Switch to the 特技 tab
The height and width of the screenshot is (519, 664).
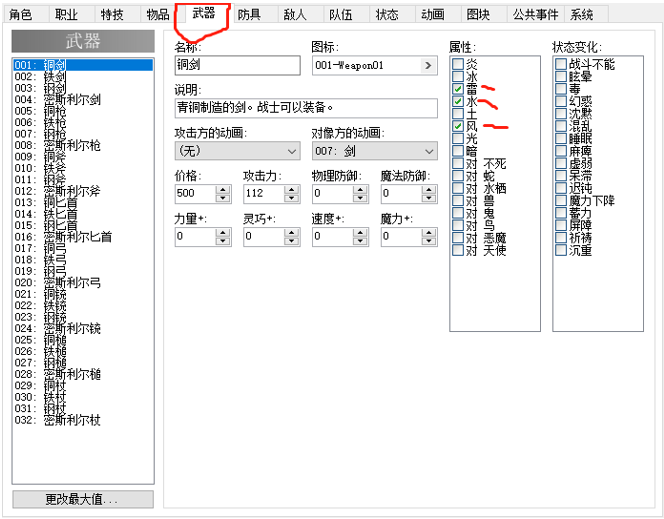(112, 14)
